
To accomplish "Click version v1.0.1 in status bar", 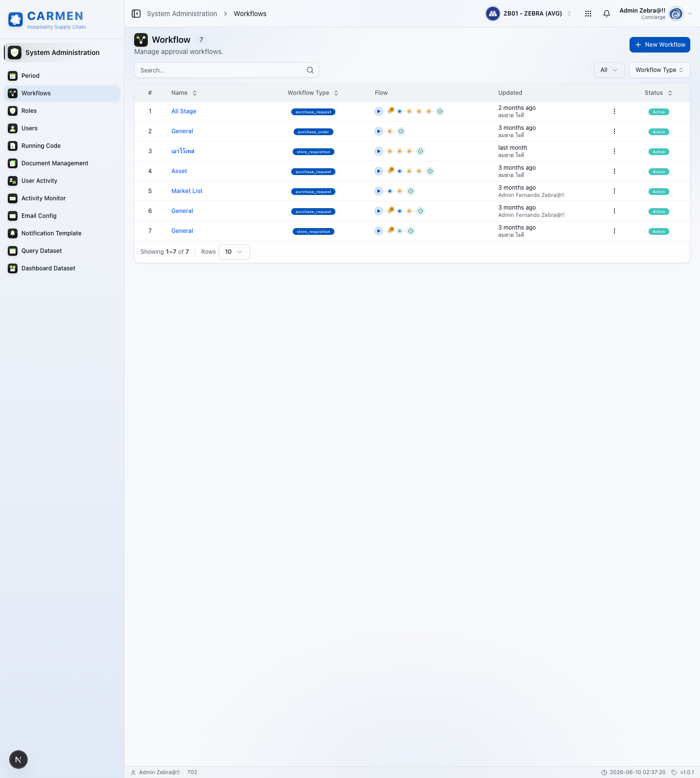I will [687, 772].
